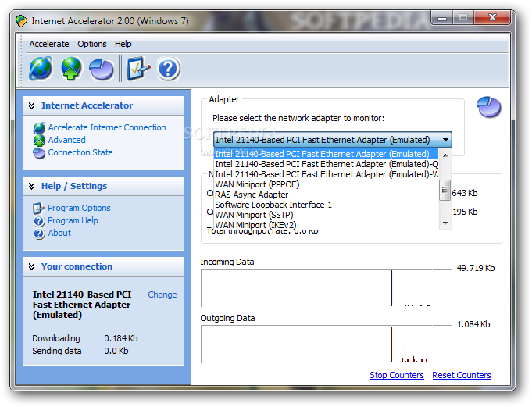Choose WAN Miniport (IKEv2) from adapter list

[326, 225]
